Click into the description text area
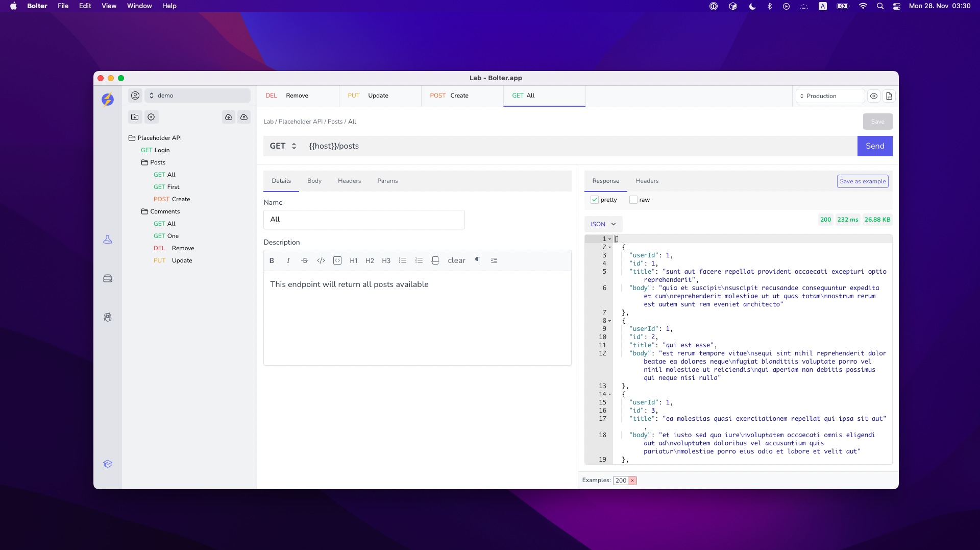Viewport: 980px width, 550px height. point(417,318)
